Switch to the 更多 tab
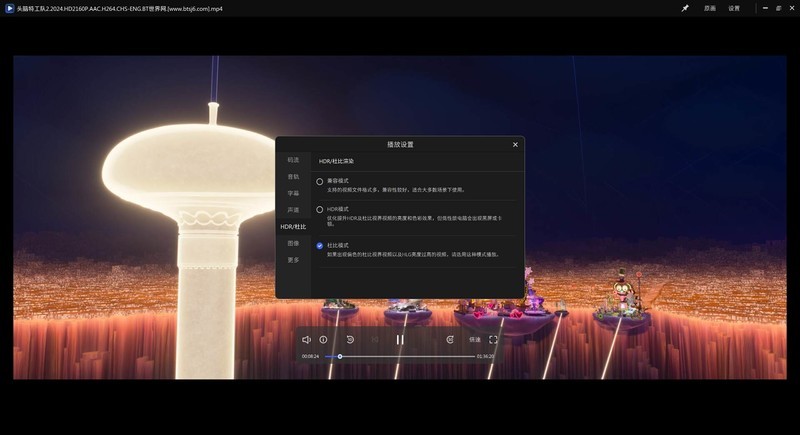800x435 pixels. click(x=293, y=260)
